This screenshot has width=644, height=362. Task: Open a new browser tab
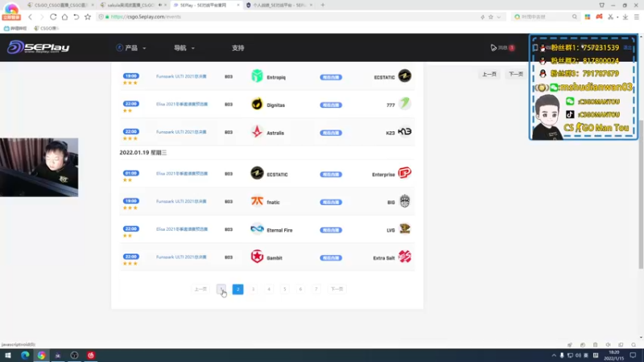coord(323,6)
